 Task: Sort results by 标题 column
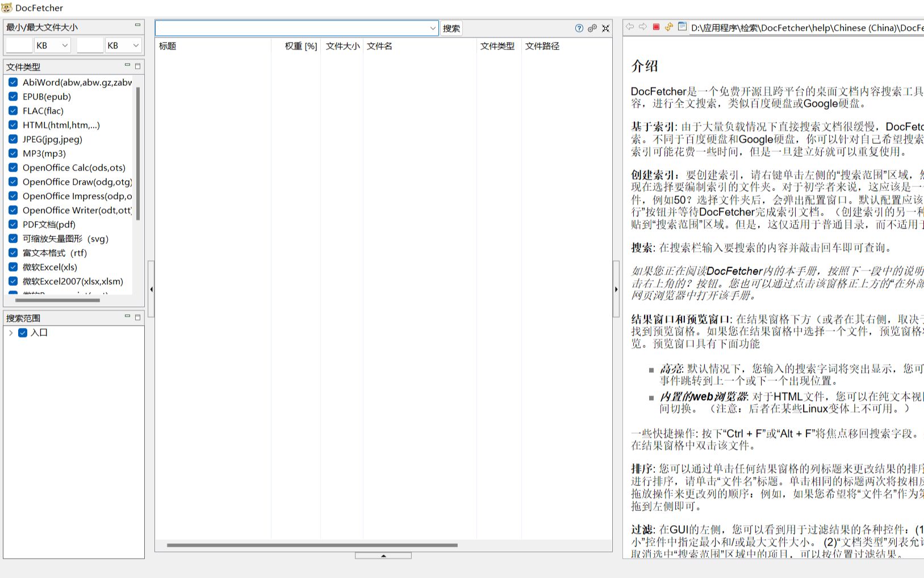tap(213, 46)
